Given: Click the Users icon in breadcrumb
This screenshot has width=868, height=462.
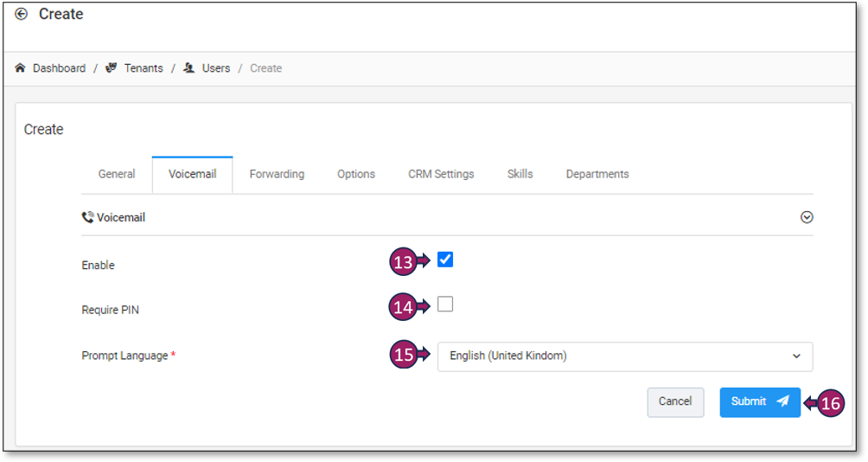Looking at the screenshot, I should point(189,68).
